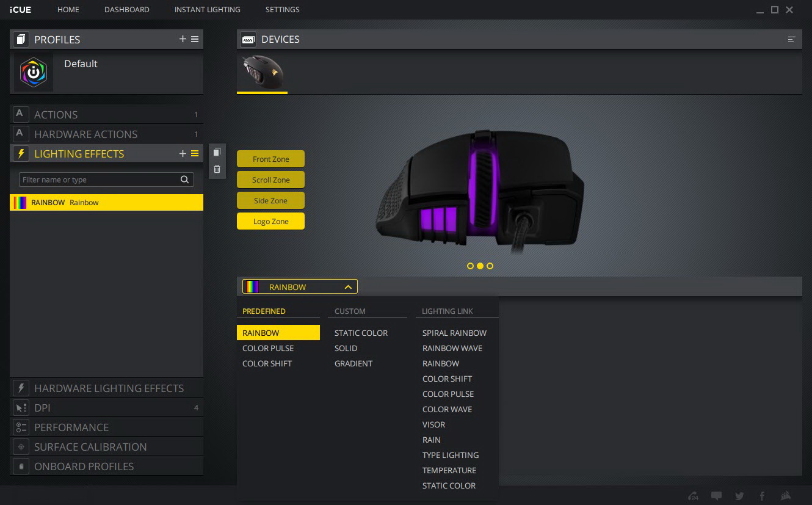
Task: Choose Gradient under Custom
Action: point(353,363)
